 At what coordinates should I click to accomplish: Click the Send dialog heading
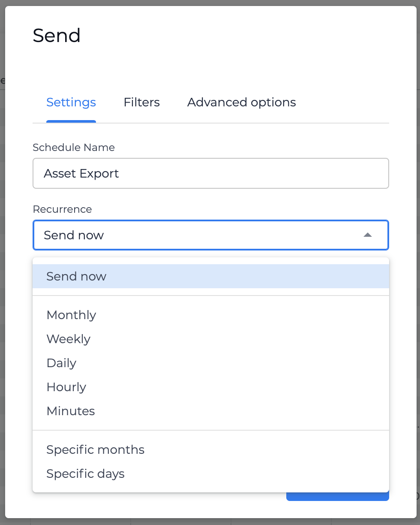pos(57,35)
